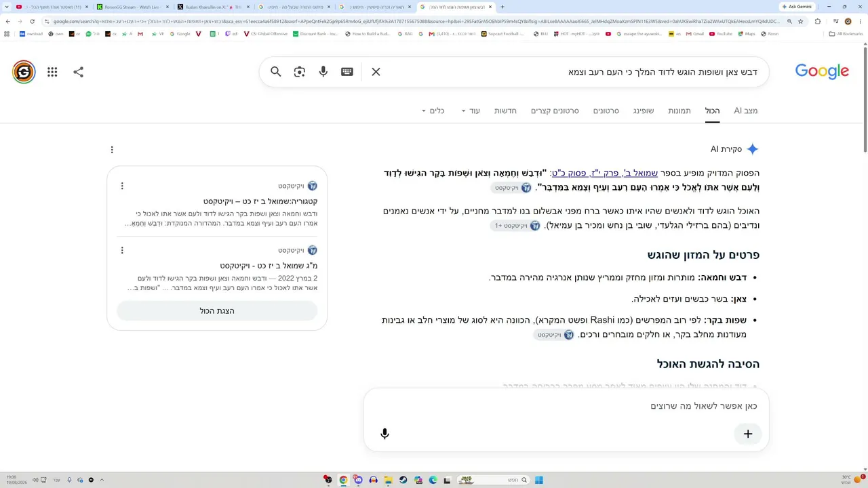
Task: Open File Explorer from the taskbar
Action: point(388,480)
